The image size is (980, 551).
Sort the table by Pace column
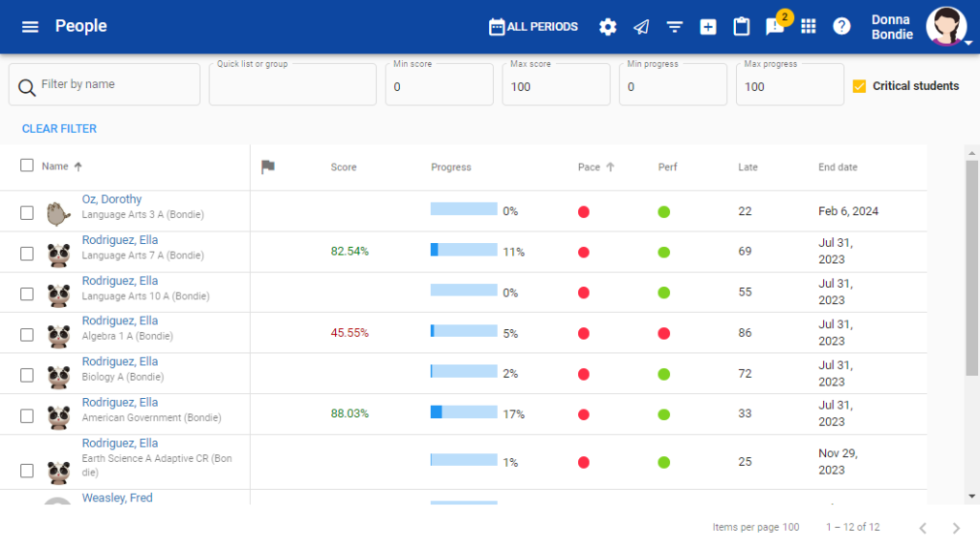(589, 167)
